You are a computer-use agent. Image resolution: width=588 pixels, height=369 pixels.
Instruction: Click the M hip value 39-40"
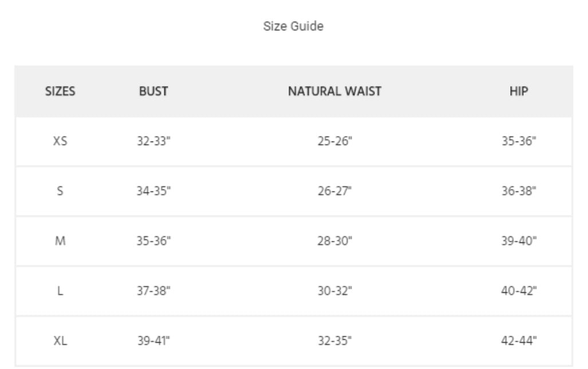tap(519, 241)
